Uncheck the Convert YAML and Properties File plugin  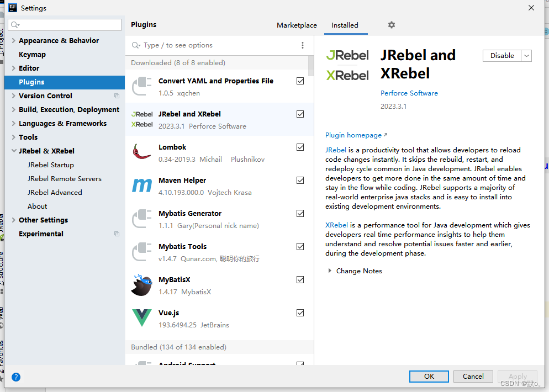click(300, 81)
